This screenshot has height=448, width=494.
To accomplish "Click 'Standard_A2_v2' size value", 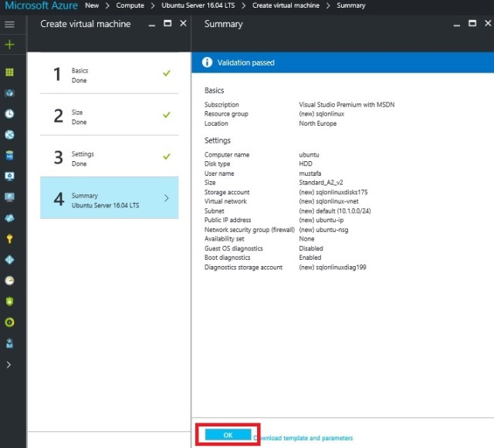I will (x=321, y=183).
